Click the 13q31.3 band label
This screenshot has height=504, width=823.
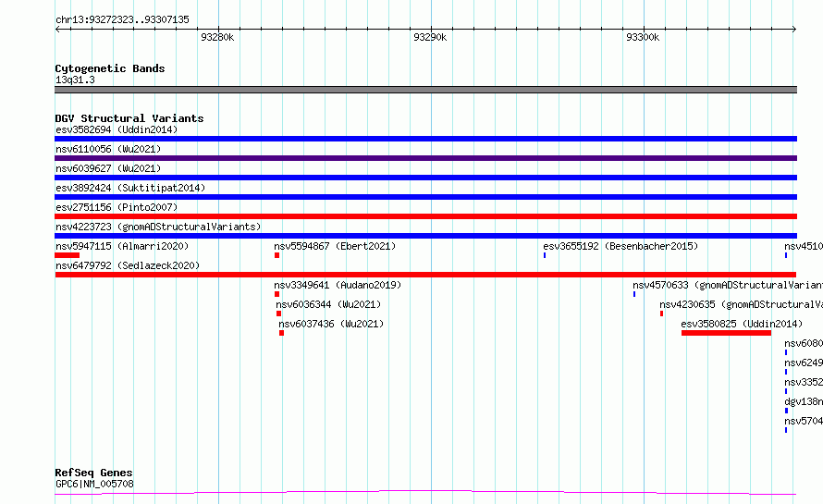tap(75, 80)
